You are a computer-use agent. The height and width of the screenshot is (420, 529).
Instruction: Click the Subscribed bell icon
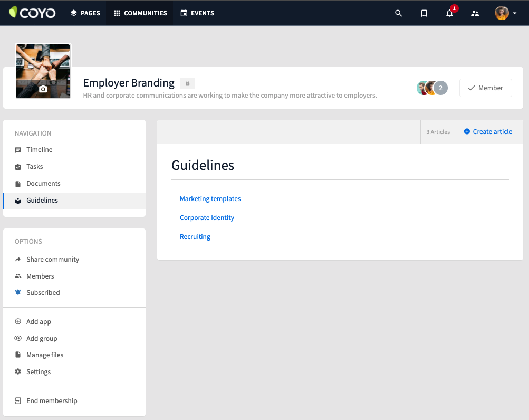pyautogui.click(x=18, y=292)
